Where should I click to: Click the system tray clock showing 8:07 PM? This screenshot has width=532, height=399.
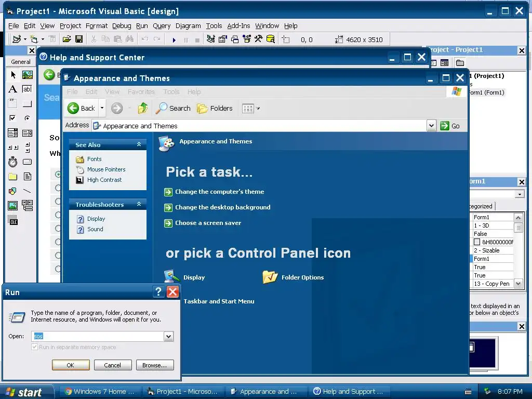click(510, 392)
